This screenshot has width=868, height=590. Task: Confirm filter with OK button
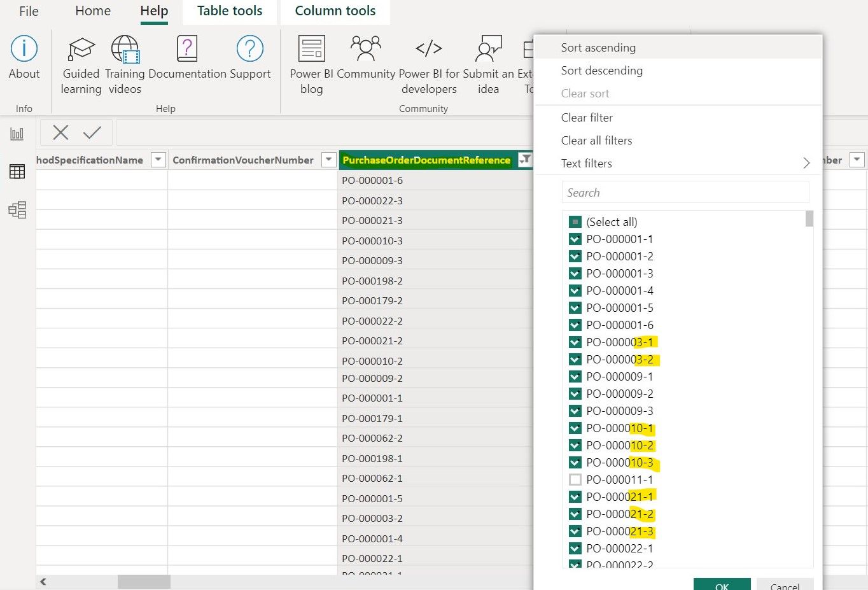[x=722, y=584]
